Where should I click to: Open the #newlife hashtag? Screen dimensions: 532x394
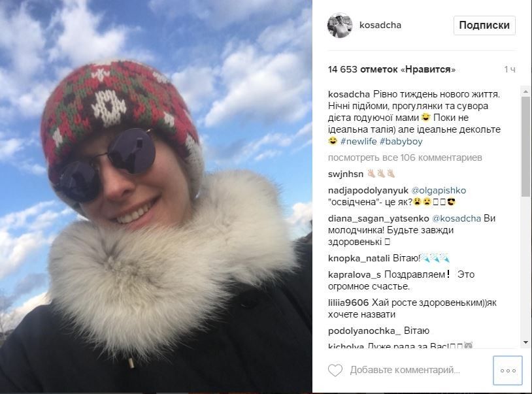(x=358, y=141)
